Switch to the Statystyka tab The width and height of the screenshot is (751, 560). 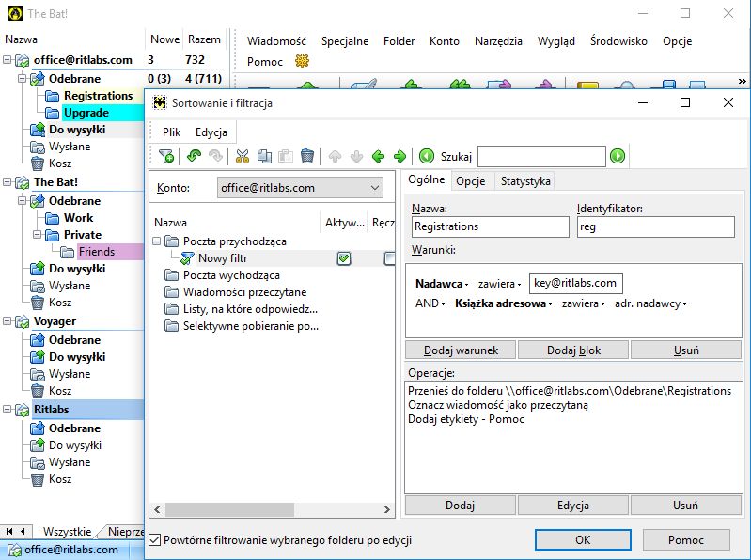[x=525, y=181]
